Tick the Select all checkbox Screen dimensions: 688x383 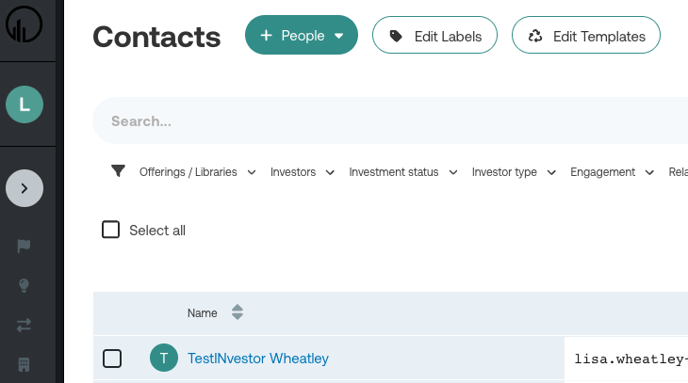(x=111, y=229)
